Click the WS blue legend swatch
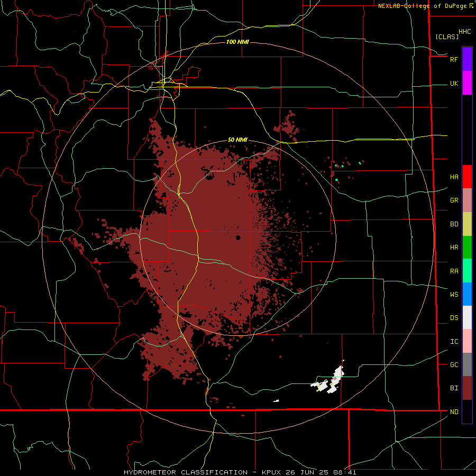Screen dimensions: 476x476 coord(467,294)
